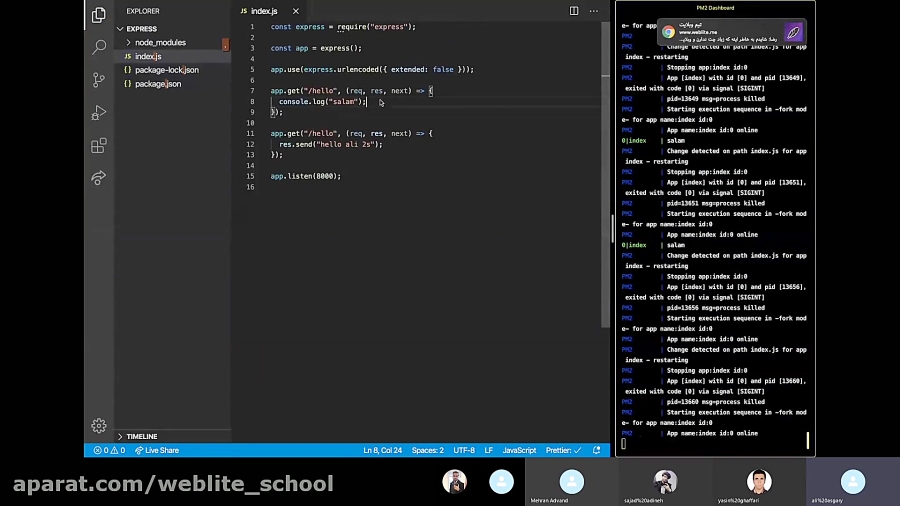900x506 pixels.
Task: Click ali dasgary participant avatar
Action: click(852, 482)
